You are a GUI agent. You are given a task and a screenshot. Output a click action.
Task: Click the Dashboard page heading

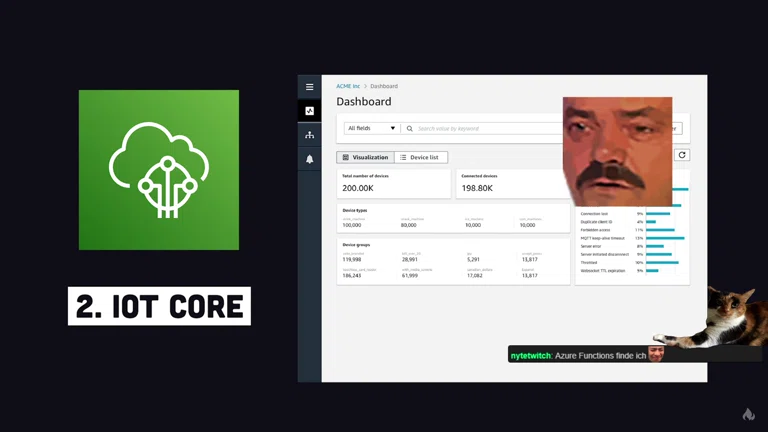[x=364, y=101]
